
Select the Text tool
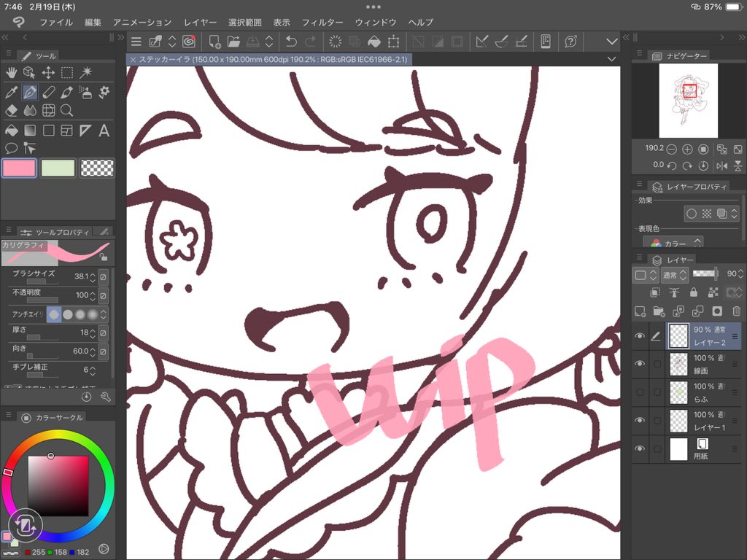click(104, 130)
